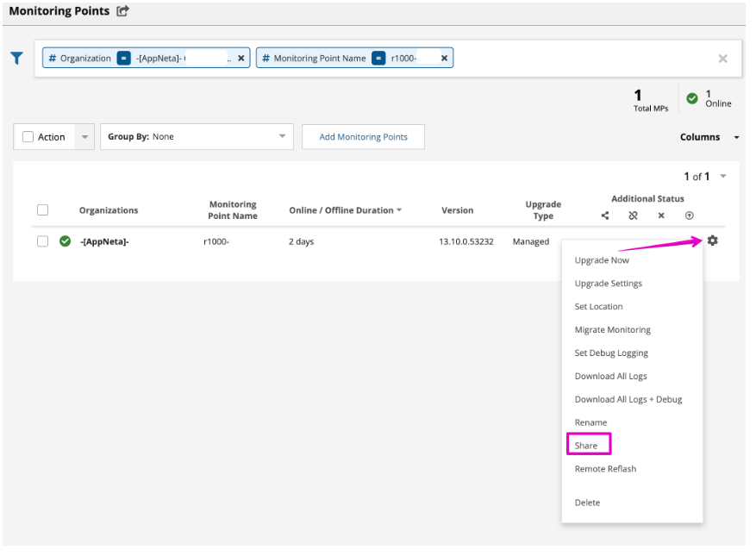The image size is (756, 556).
Task: Remove the Organization filter chip
Action: coord(241,58)
